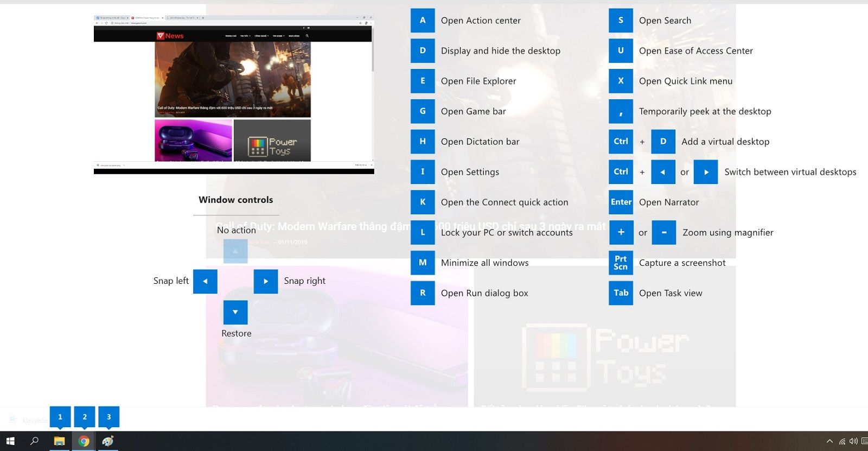Click the G key tile for Game bar
The image size is (868, 451).
click(423, 111)
